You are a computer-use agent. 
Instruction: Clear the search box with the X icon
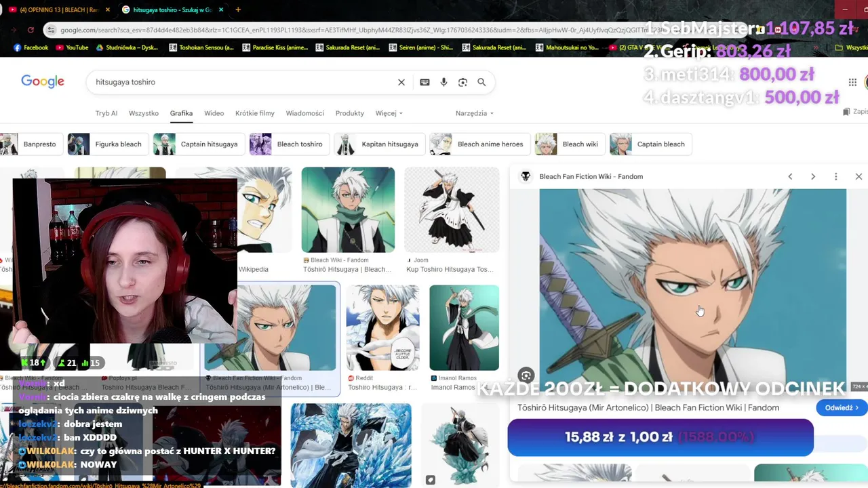[x=401, y=82]
